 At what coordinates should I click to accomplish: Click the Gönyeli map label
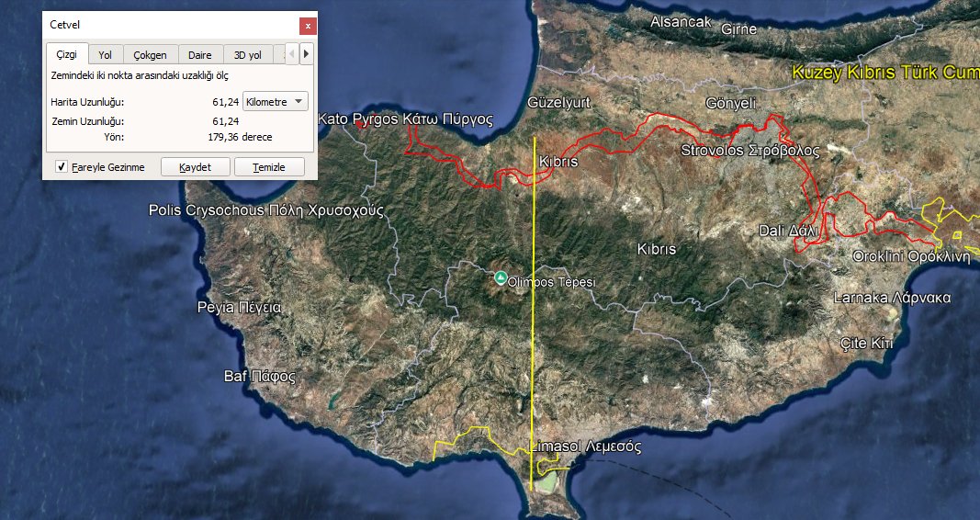click(x=730, y=103)
